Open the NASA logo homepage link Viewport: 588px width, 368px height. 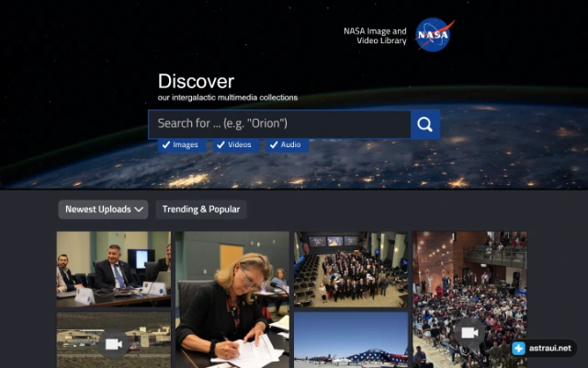point(435,35)
